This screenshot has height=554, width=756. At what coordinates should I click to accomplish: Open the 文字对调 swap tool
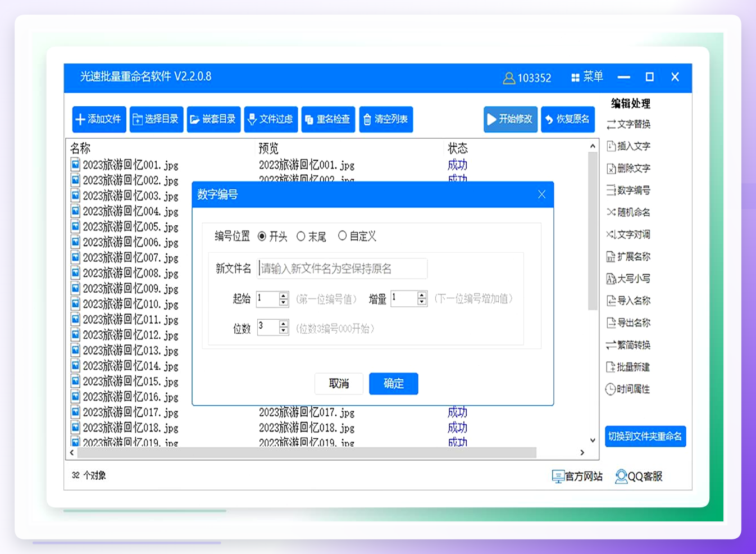(629, 234)
